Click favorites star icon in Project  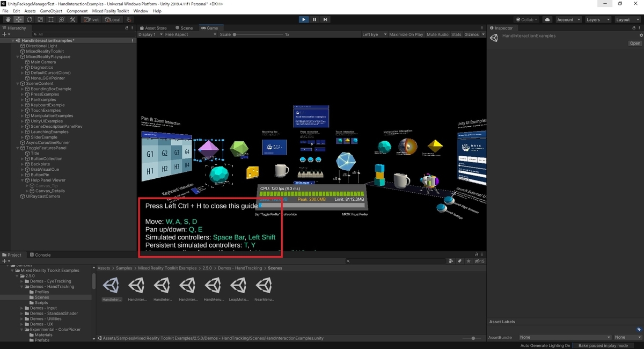click(468, 261)
